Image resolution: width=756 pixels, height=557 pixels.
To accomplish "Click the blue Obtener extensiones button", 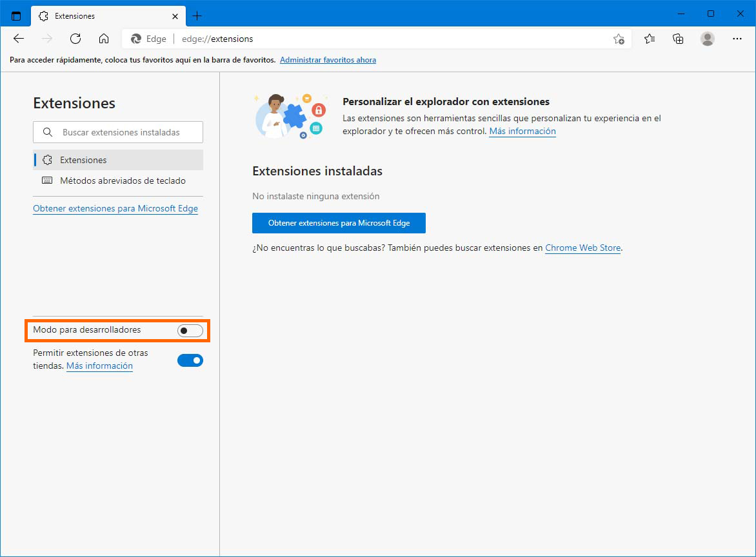I will tap(339, 223).
